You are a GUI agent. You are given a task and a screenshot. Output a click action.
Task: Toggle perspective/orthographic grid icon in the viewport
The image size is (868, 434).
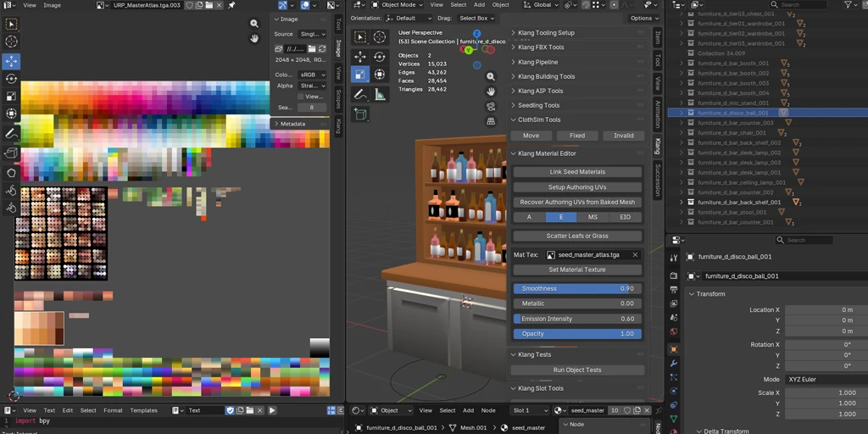(491, 121)
